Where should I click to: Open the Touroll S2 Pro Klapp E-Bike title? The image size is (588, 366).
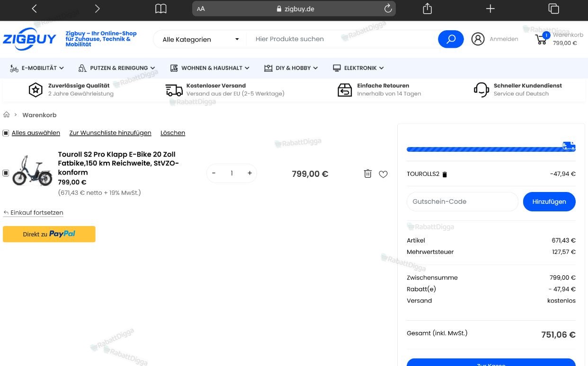click(118, 163)
